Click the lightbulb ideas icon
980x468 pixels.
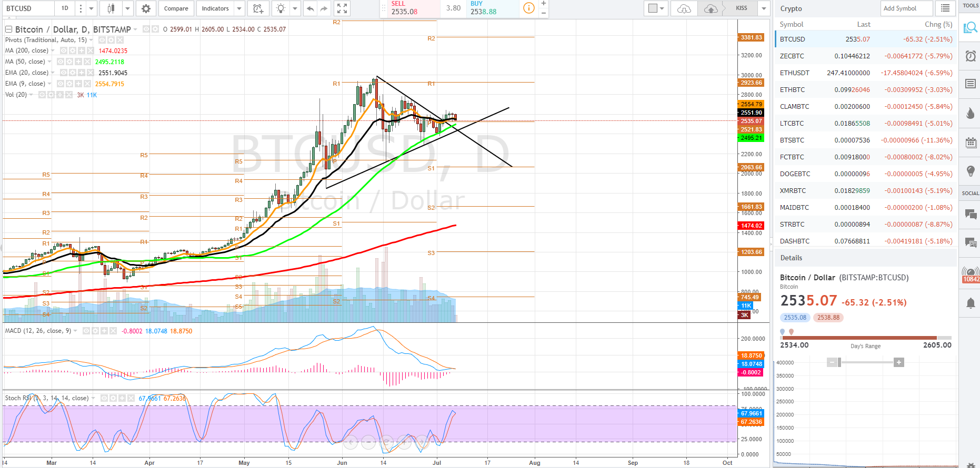pos(281,8)
